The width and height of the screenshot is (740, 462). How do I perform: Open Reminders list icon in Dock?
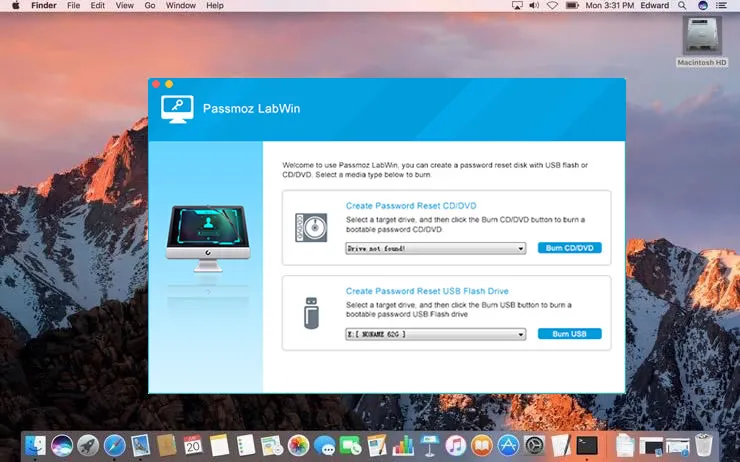tap(246, 445)
